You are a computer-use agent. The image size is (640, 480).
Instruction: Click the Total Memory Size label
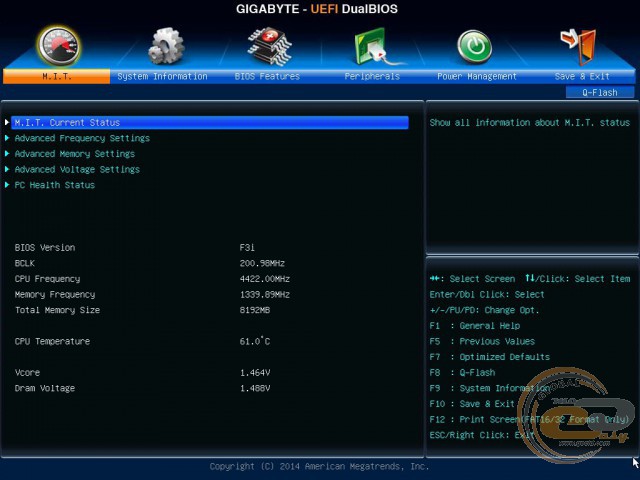coord(57,310)
